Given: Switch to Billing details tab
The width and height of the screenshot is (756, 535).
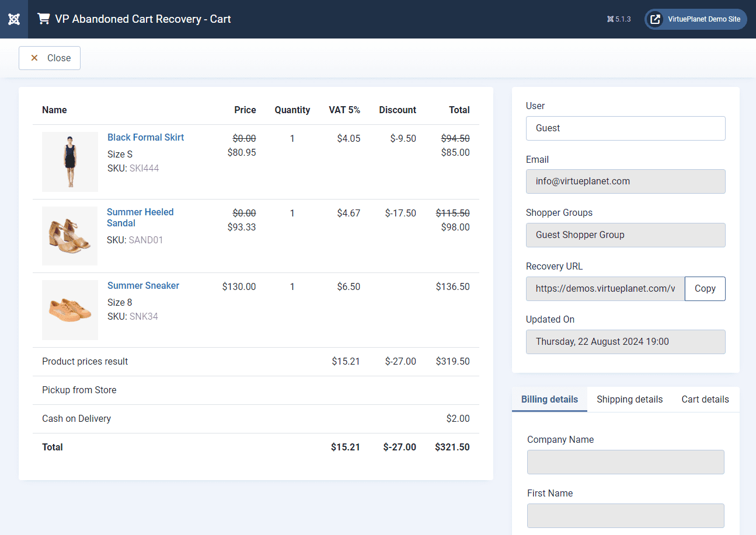Looking at the screenshot, I should (549, 400).
